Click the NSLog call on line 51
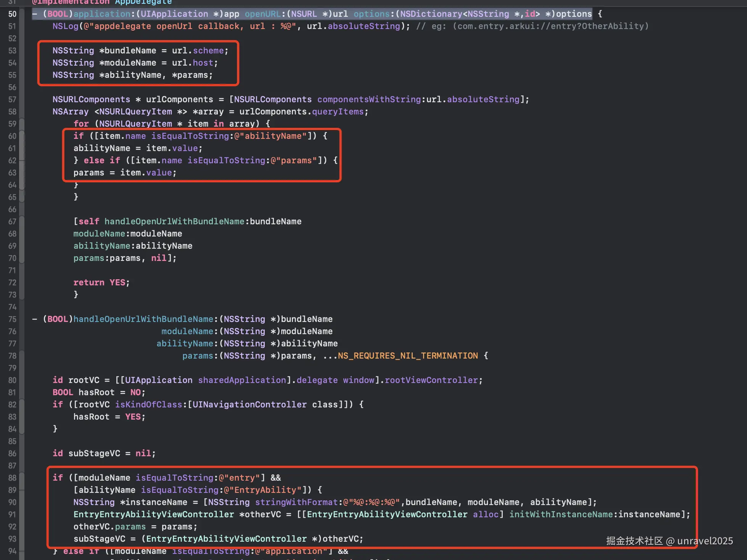 tap(65, 26)
